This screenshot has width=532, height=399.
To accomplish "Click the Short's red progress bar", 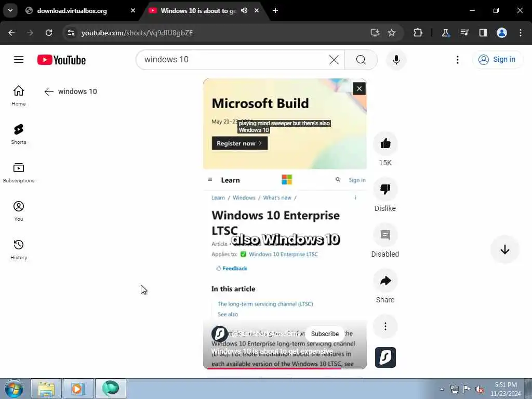I will (285, 368).
